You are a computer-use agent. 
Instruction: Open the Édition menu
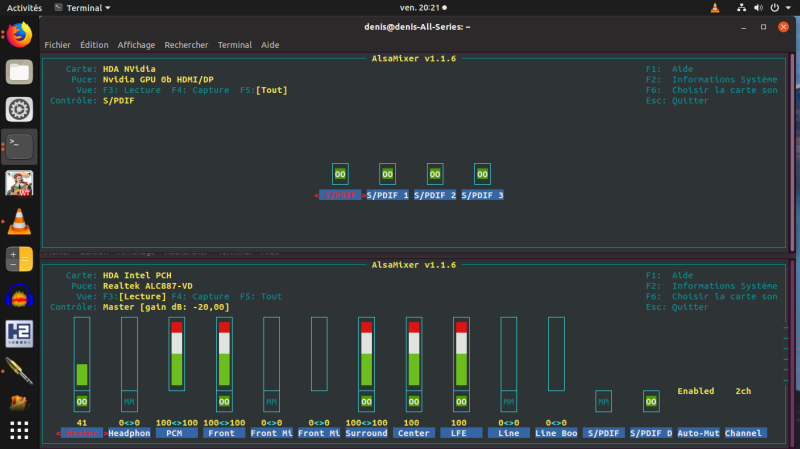click(x=94, y=45)
